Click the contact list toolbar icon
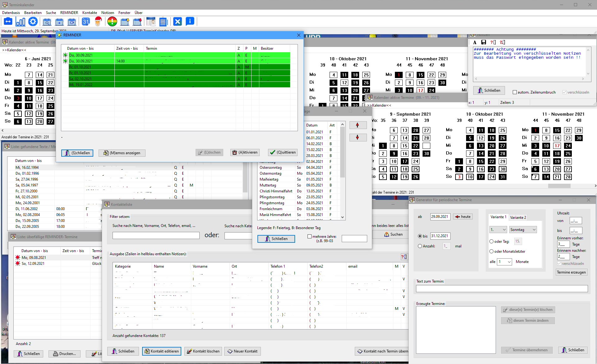Screen dimensions: 597x364 point(151,22)
